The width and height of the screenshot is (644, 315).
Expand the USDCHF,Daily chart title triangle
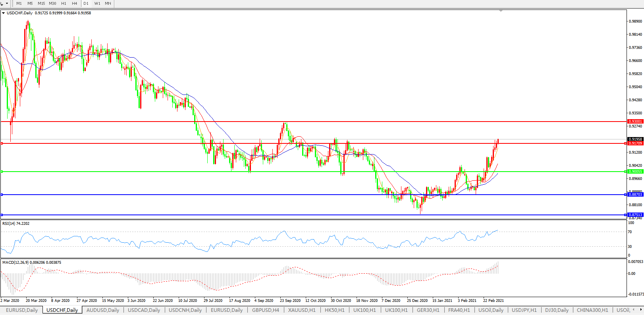coord(4,13)
